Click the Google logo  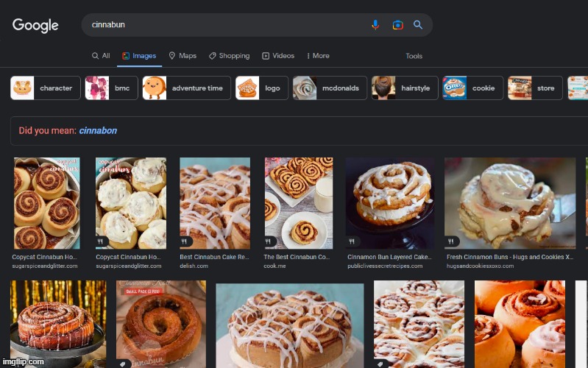pyautogui.click(x=35, y=25)
